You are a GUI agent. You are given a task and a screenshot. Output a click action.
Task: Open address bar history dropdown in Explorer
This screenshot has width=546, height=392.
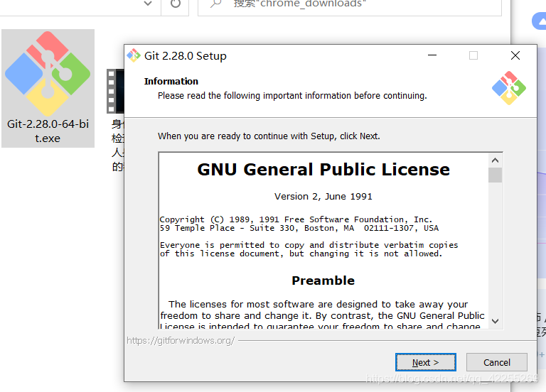pyautogui.click(x=148, y=4)
